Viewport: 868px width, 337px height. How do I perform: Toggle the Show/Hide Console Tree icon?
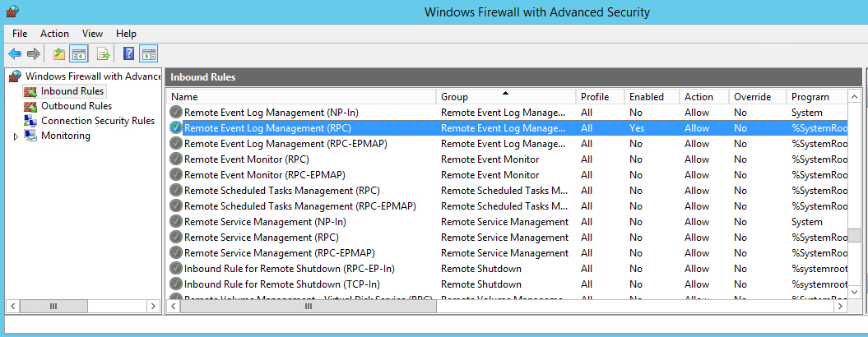79,53
